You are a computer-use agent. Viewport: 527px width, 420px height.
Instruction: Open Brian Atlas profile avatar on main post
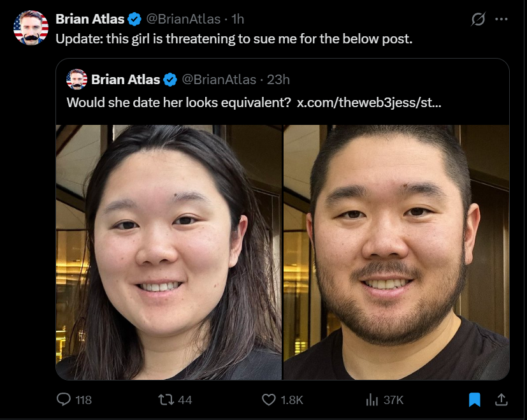[x=31, y=27]
